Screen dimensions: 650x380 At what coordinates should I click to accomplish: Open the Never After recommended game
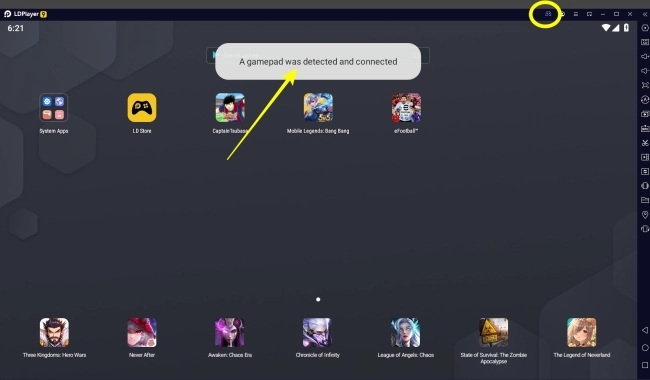pos(142,332)
